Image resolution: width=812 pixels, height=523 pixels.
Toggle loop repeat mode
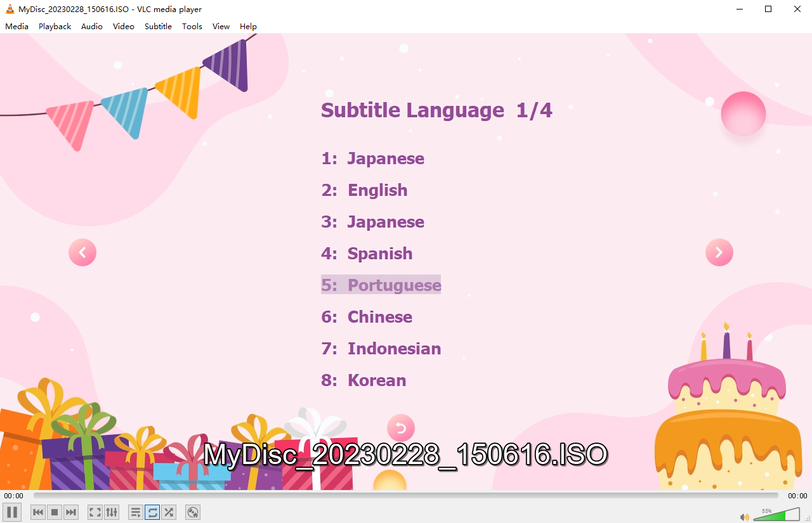tap(152, 512)
